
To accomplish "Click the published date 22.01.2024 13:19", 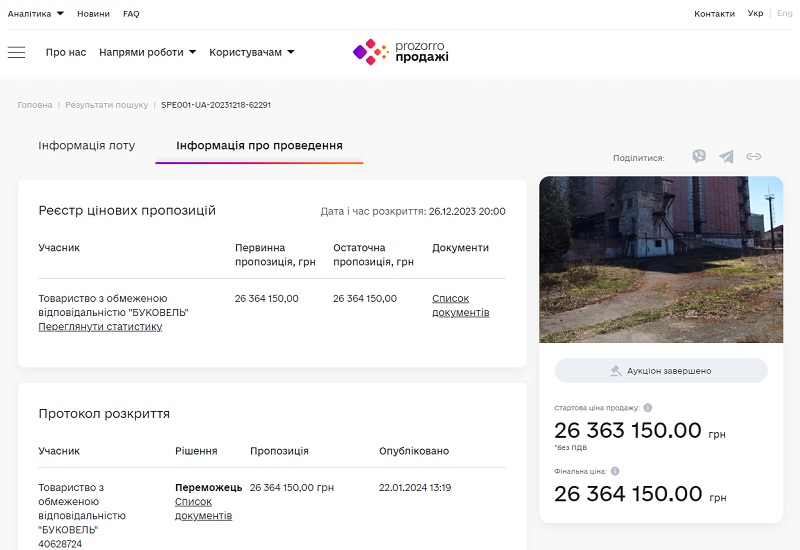I will [x=415, y=488].
